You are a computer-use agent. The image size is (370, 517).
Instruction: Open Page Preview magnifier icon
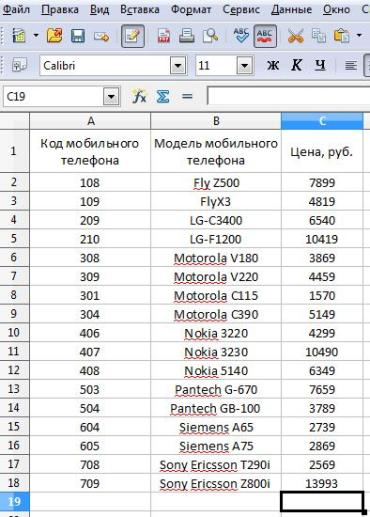211,36
